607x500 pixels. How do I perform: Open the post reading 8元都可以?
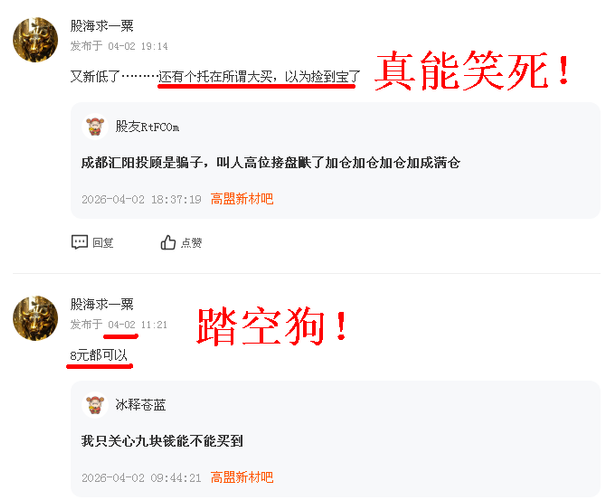click(x=99, y=355)
